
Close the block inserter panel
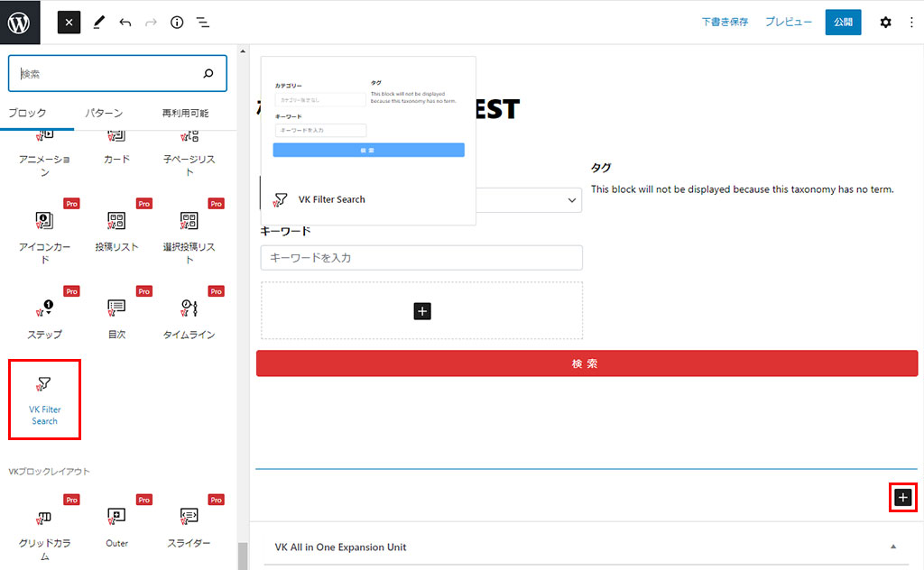(69, 23)
